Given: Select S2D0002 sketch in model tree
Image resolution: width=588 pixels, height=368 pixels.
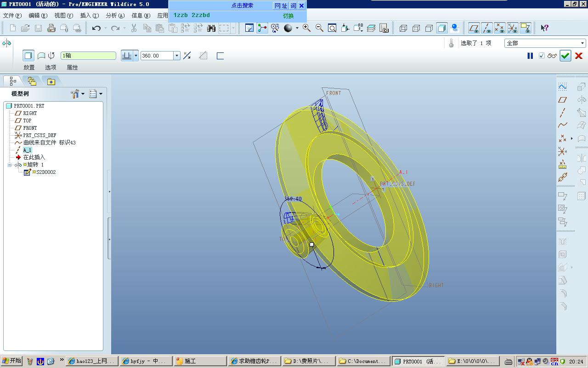Looking at the screenshot, I should click(x=46, y=172).
